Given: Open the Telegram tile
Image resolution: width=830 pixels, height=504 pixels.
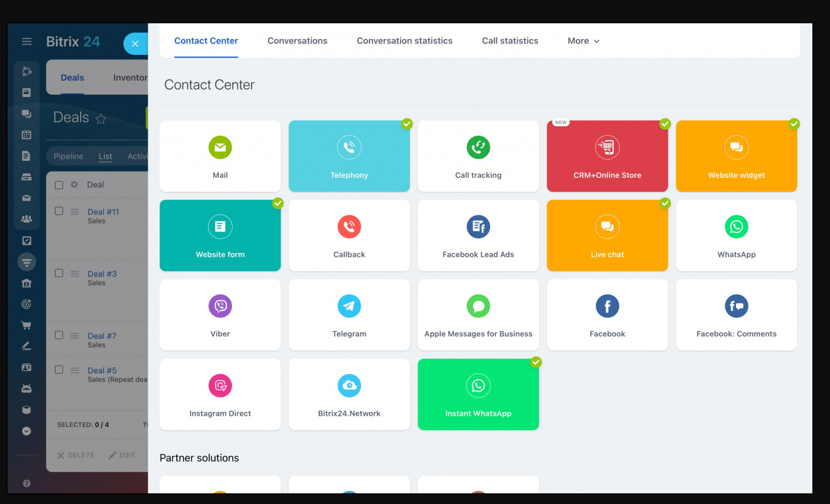Looking at the screenshot, I should pyautogui.click(x=349, y=315).
